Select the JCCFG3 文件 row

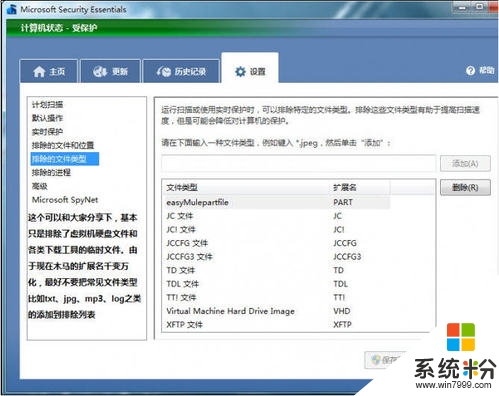coord(277,257)
